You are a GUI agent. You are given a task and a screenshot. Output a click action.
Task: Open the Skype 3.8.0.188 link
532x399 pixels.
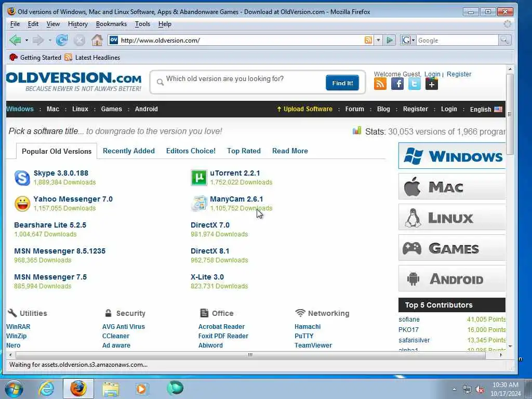click(61, 173)
